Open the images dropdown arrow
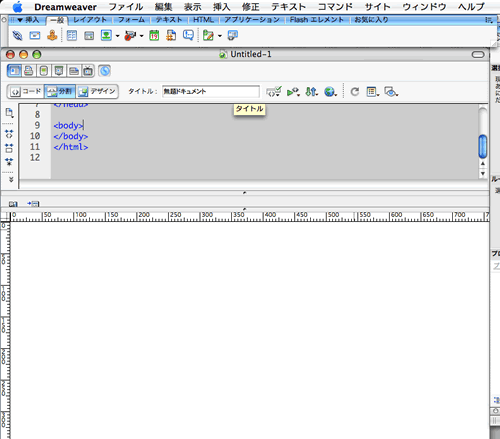Image resolution: width=500 pixels, height=439 pixels. (117, 36)
